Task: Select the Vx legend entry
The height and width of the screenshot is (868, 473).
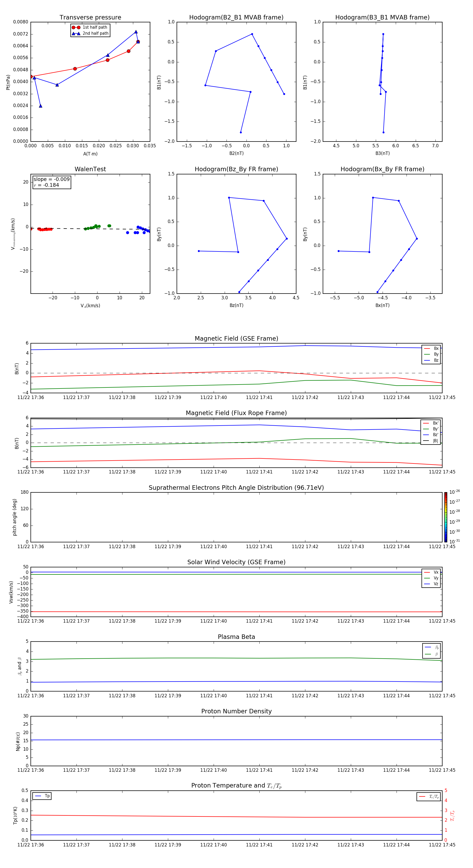Action: 431,572
